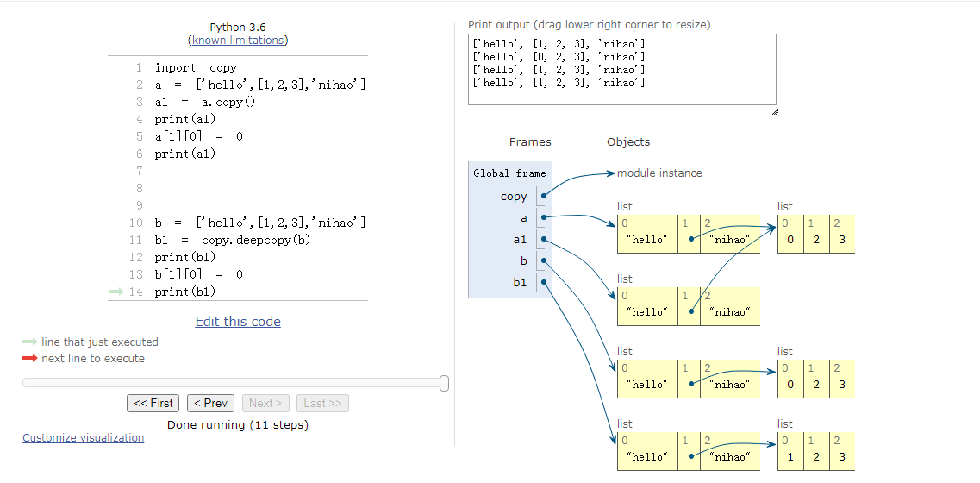The width and height of the screenshot is (980, 483).
Task: Open the Customize visualization link
Action: pyautogui.click(x=84, y=437)
